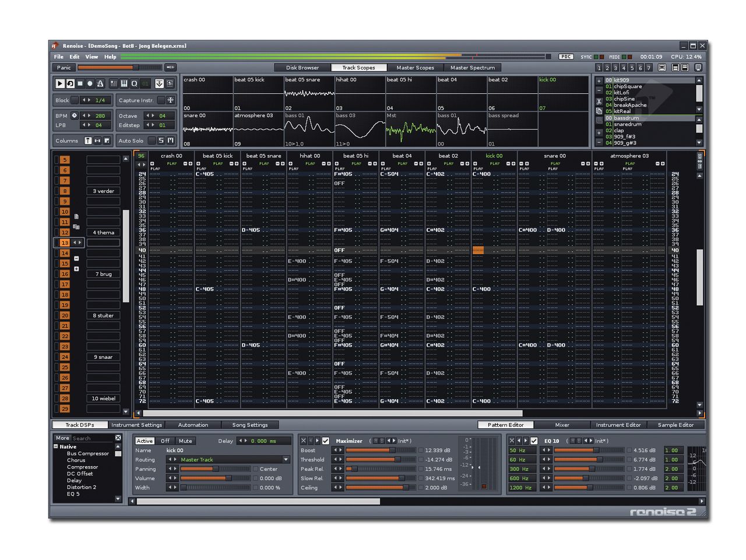Open the File menu
The width and height of the screenshot is (746, 560).
pyautogui.click(x=59, y=57)
